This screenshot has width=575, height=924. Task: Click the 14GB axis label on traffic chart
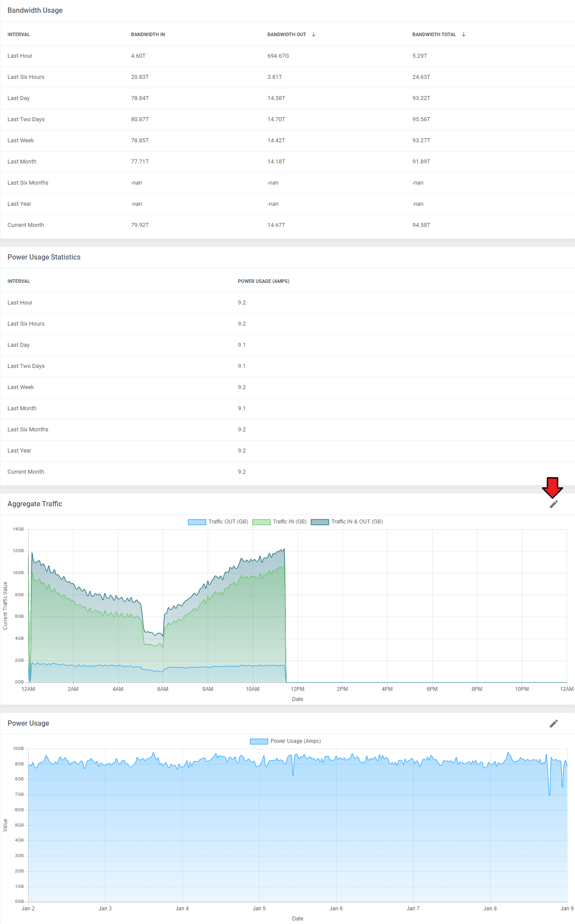pos(18,529)
